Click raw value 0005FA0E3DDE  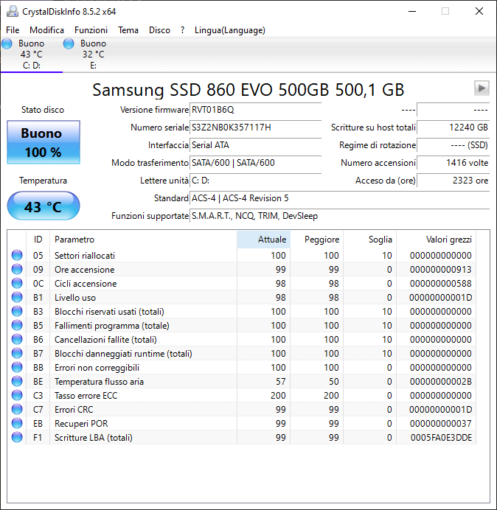coord(441,438)
